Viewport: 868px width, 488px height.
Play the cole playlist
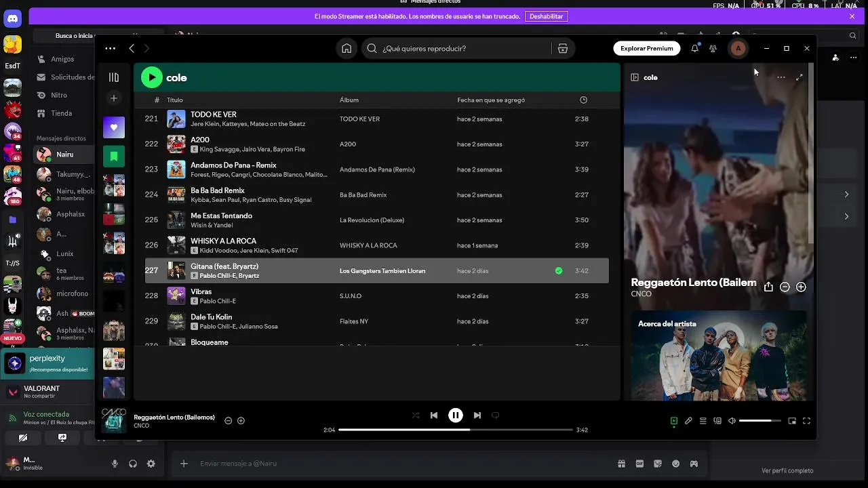tap(152, 77)
